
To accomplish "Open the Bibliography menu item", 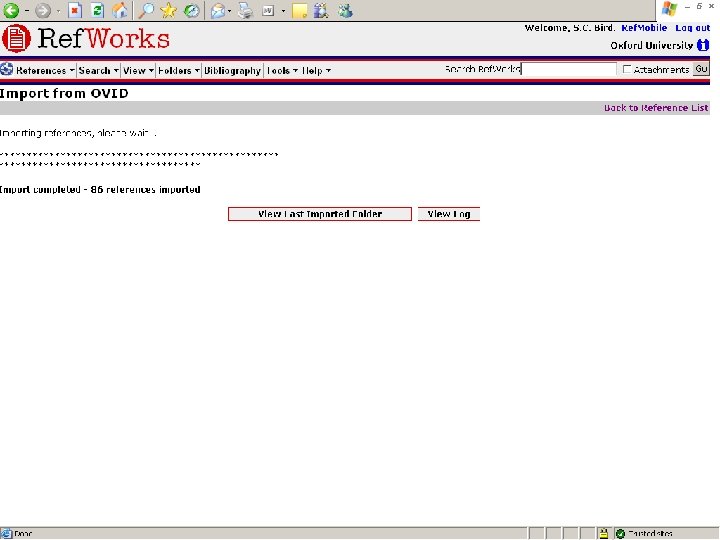I will coord(232,70).
